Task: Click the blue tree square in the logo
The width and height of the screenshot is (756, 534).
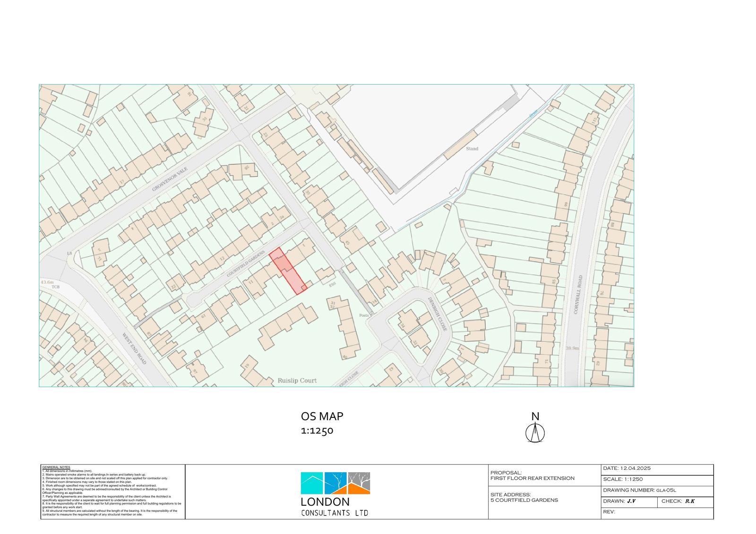Action: tap(335, 483)
